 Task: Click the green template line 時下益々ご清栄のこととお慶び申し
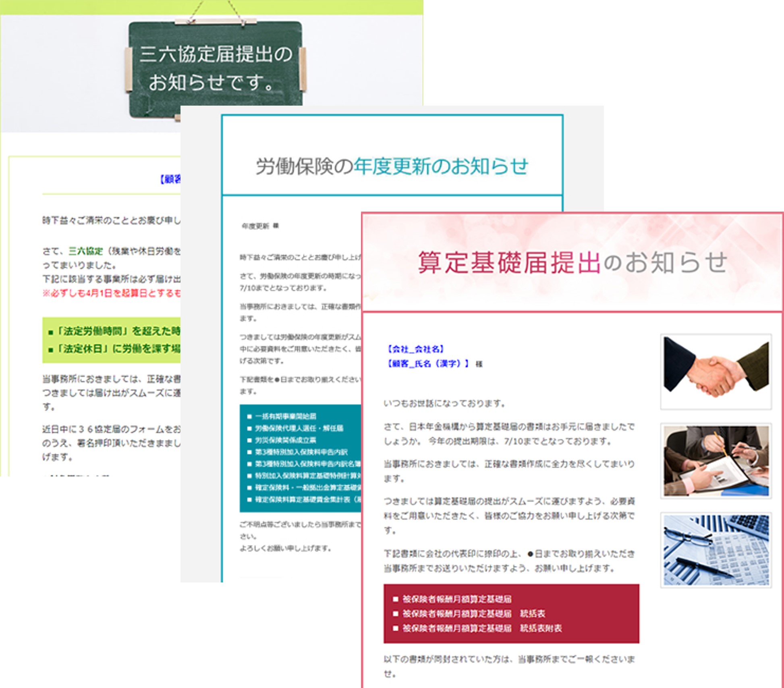coord(111,220)
